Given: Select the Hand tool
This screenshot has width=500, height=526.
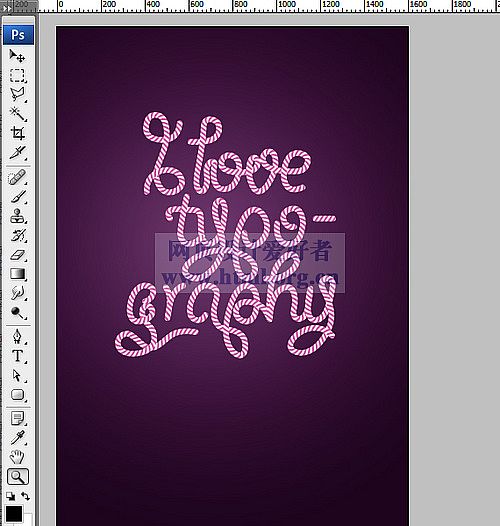Looking at the screenshot, I should 17,457.
